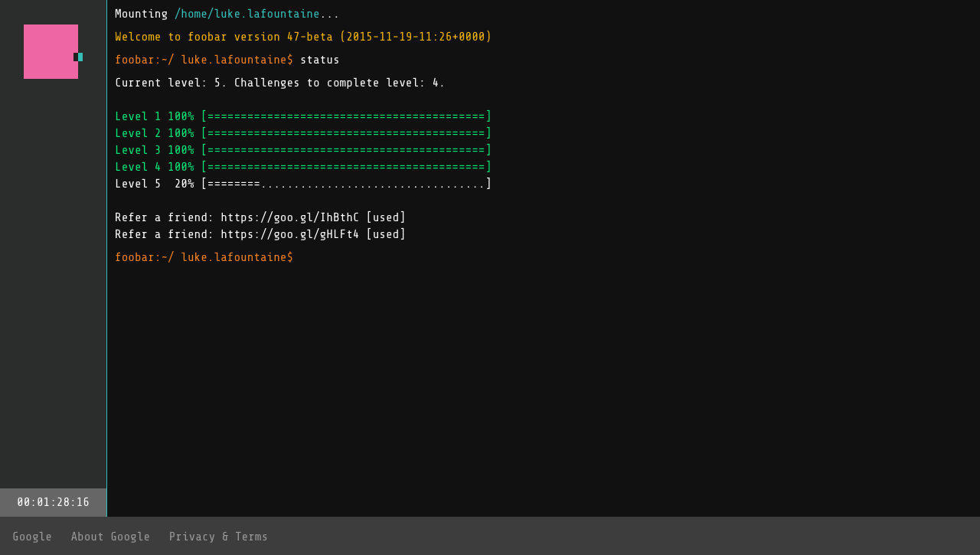Open the Privacy & Terms link
This screenshot has height=555, width=980.
218,537
